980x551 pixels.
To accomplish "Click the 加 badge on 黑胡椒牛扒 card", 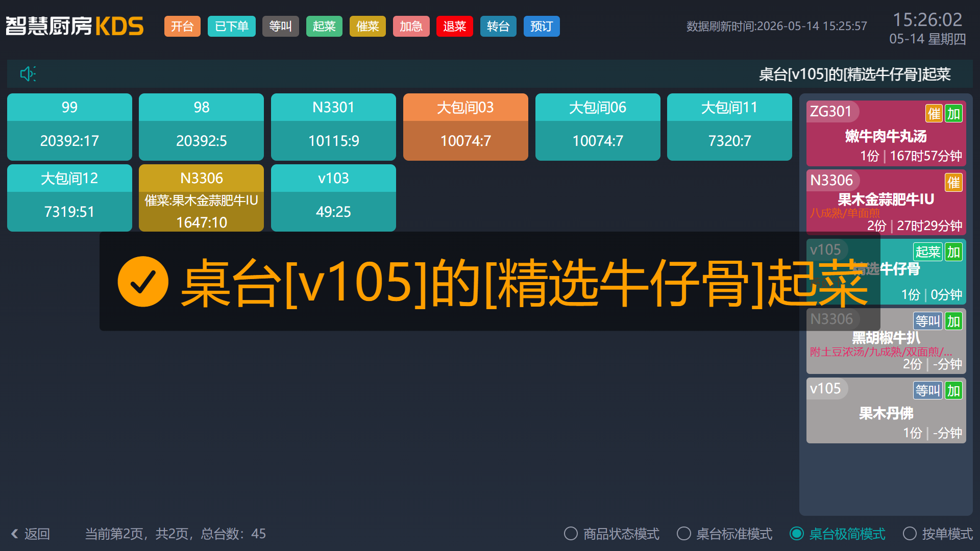I will coord(953,321).
